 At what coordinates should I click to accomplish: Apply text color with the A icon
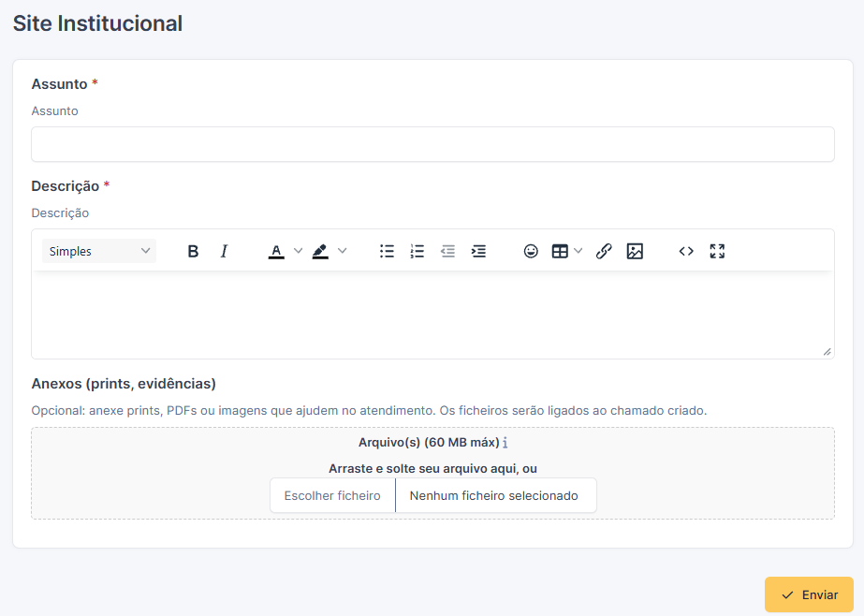[x=276, y=251]
